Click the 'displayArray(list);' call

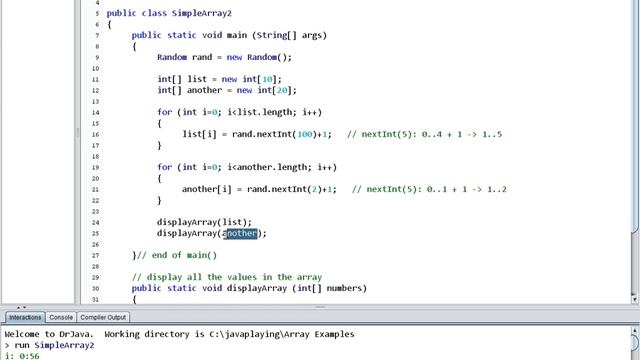(204, 222)
